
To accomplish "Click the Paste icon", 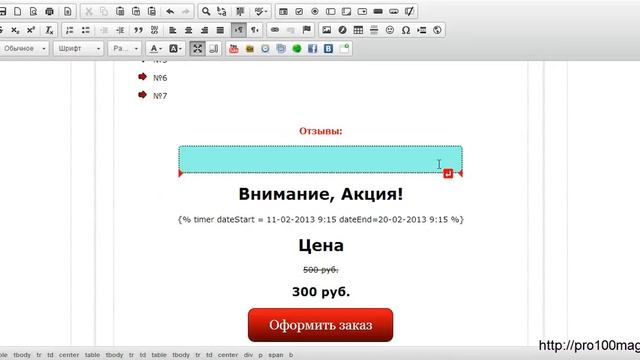I will [x=120, y=11].
